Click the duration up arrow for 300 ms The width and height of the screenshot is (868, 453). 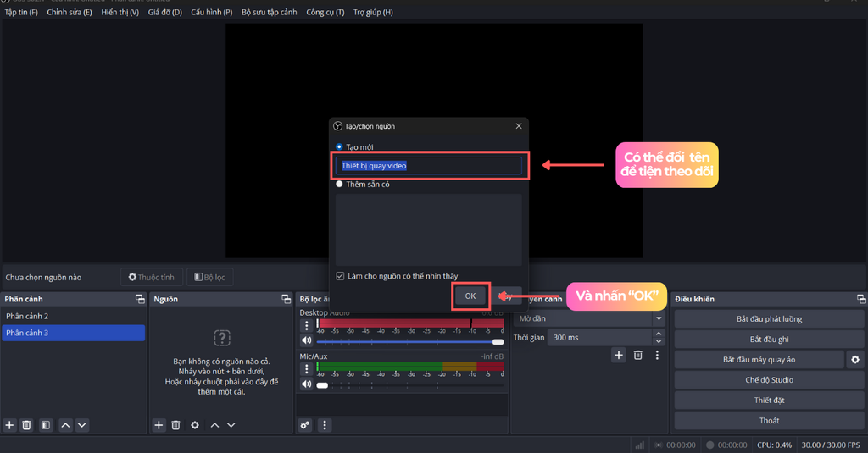click(659, 334)
